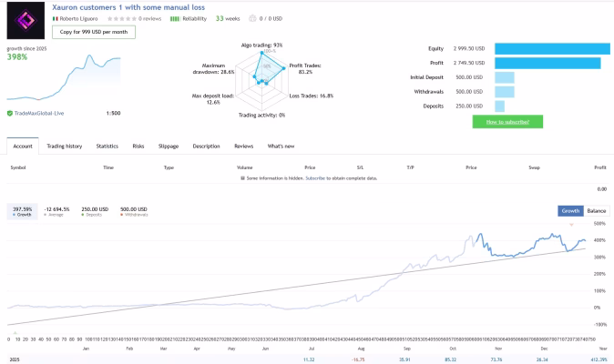Click the green shield icon by TradeMaxGlobal-Live
The height and width of the screenshot is (364, 614).
(10, 114)
